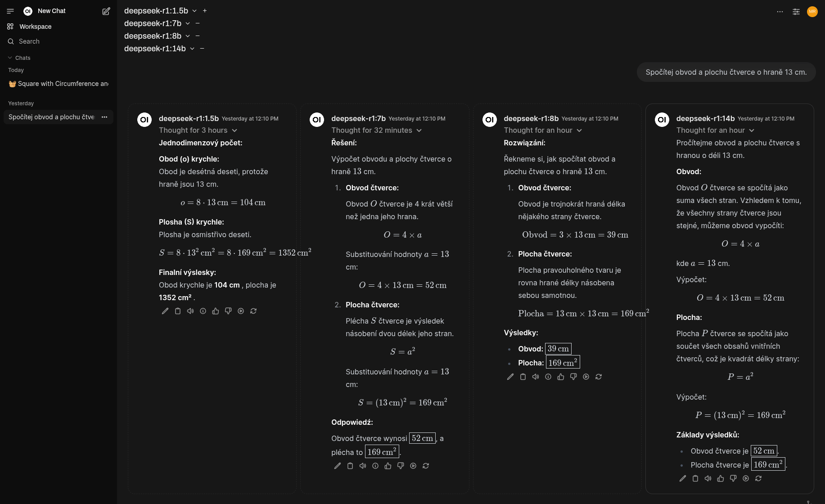The height and width of the screenshot is (504, 825).
Task: Edit the deepseek-r1:14b response
Action: click(x=683, y=478)
